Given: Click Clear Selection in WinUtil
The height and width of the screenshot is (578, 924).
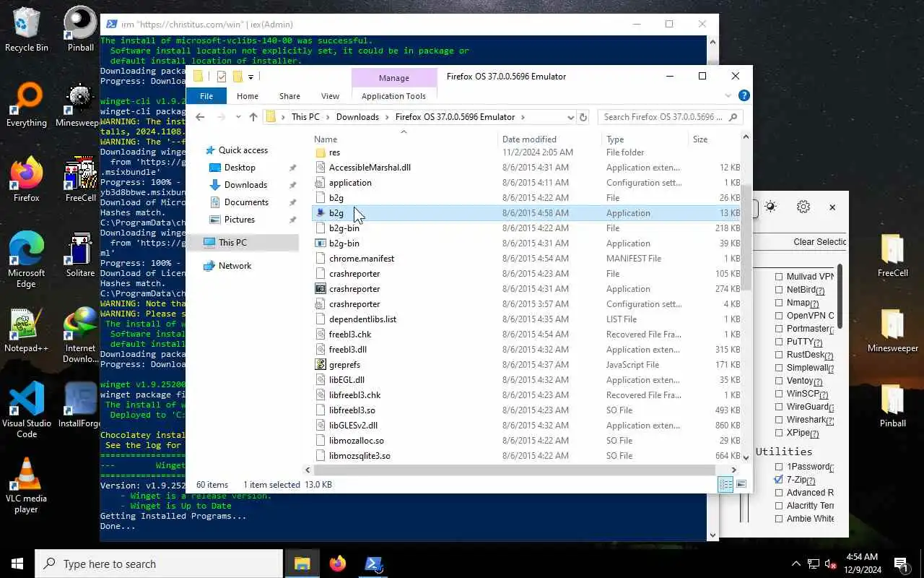Looking at the screenshot, I should point(819,242).
